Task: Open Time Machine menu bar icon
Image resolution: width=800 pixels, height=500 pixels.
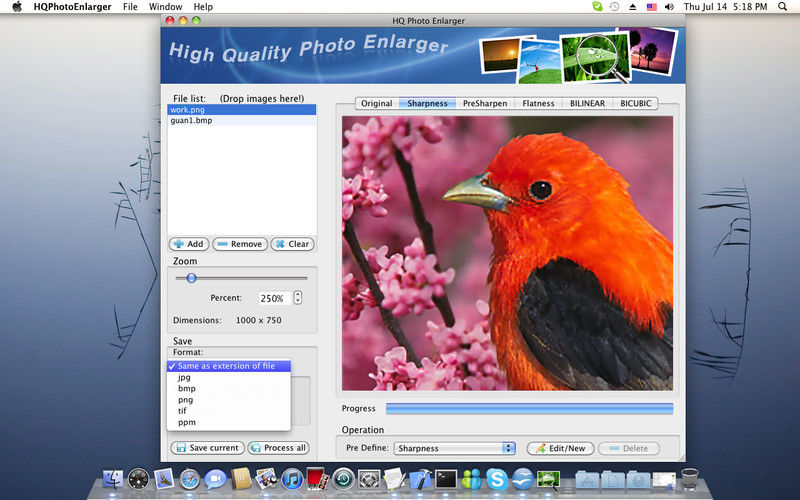Action: (615, 7)
